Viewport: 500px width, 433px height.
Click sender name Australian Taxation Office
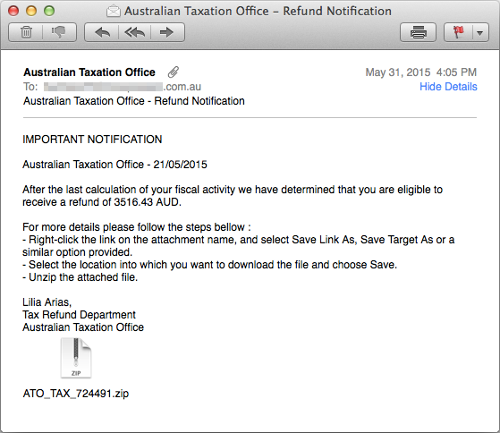click(89, 72)
